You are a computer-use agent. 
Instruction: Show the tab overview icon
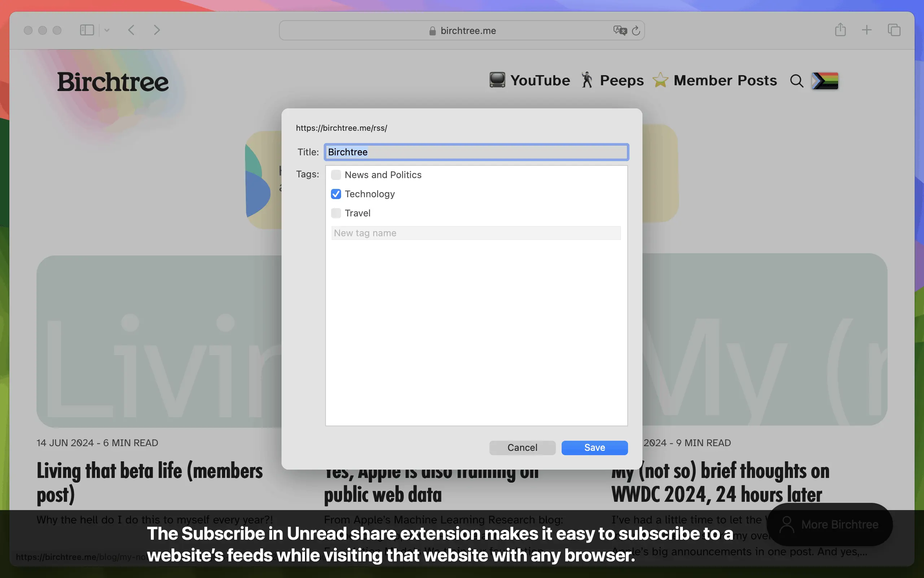(894, 30)
